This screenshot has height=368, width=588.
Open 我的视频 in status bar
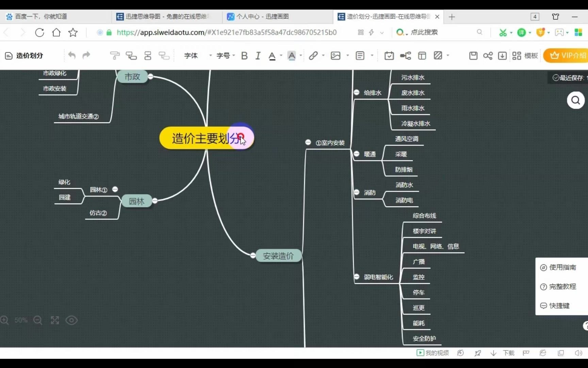(433, 353)
